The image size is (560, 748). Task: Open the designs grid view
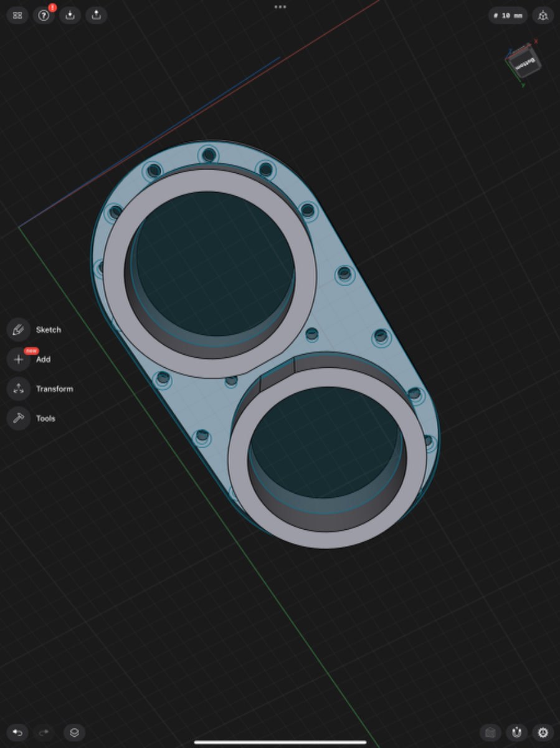tap(17, 16)
